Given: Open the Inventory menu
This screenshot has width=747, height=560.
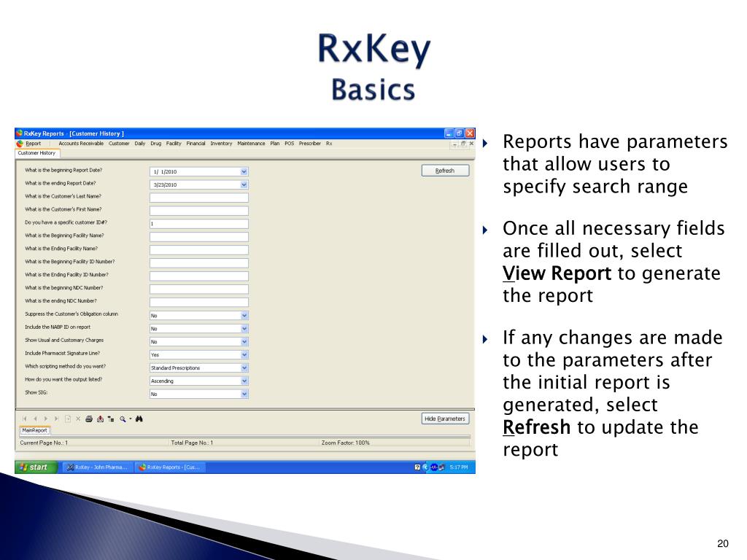Looking at the screenshot, I should [221, 144].
